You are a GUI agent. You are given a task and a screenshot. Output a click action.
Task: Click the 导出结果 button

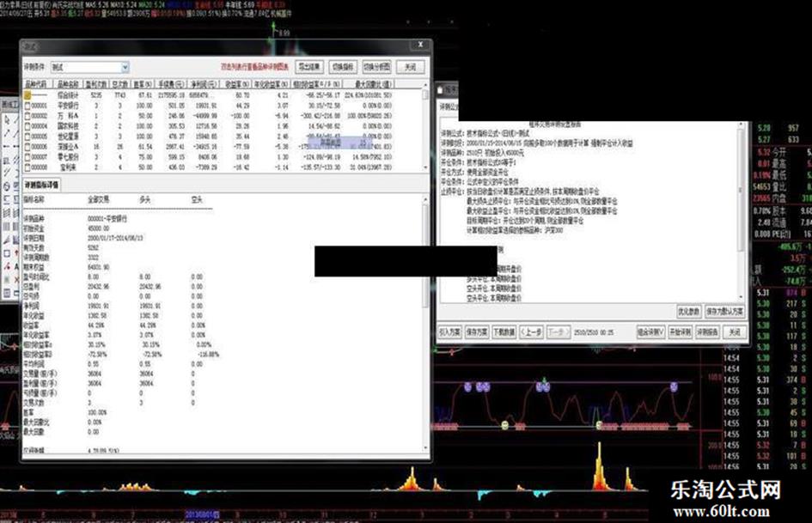click(x=309, y=67)
